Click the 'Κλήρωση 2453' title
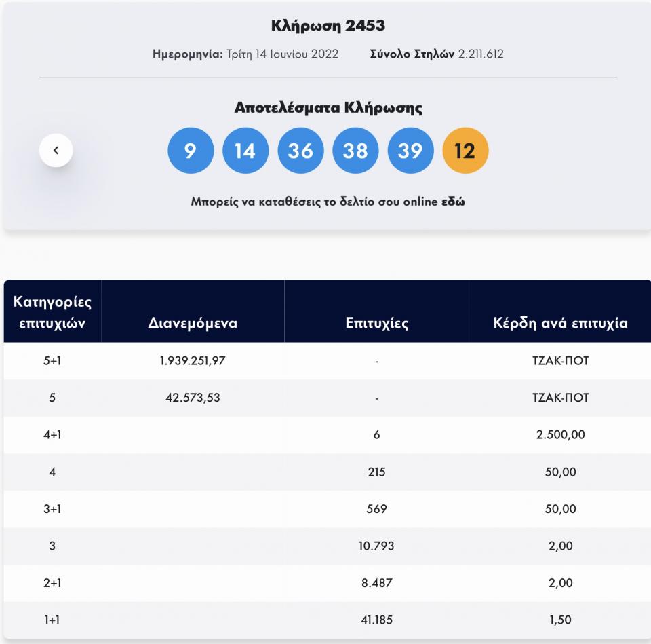The image size is (651, 644). 328,27
